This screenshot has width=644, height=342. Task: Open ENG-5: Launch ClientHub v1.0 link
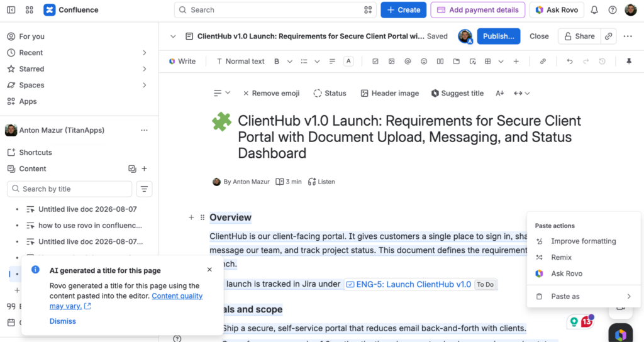(x=413, y=284)
